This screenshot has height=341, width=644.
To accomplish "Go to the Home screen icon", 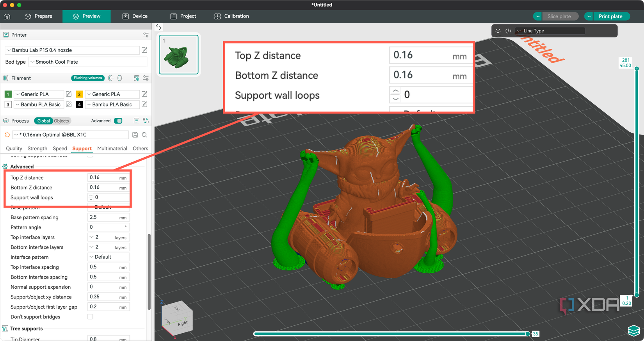I will point(7,16).
